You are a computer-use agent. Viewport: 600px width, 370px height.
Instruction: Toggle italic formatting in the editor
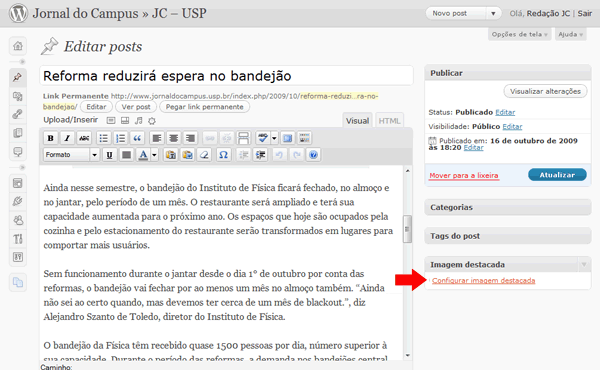(67, 138)
